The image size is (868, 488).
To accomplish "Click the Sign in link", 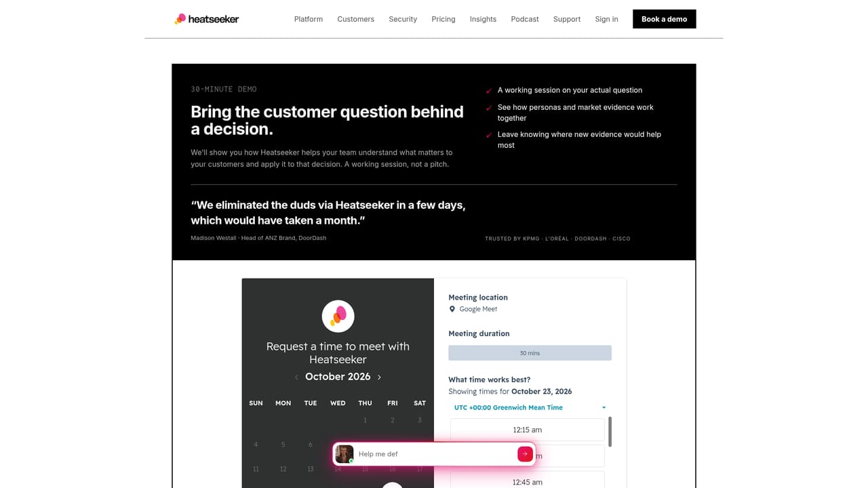I will click(x=607, y=19).
